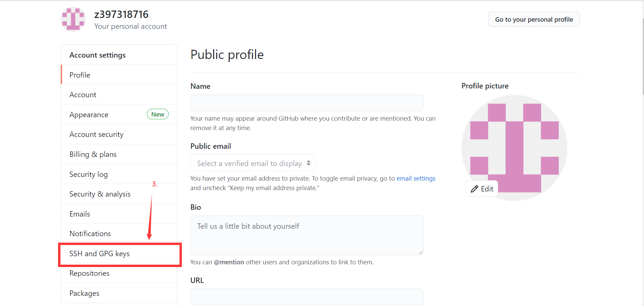The height and width of the screenshot is (306, 644).
Task: Click the New badge beside Appearance
Action: tap(158, 114)
